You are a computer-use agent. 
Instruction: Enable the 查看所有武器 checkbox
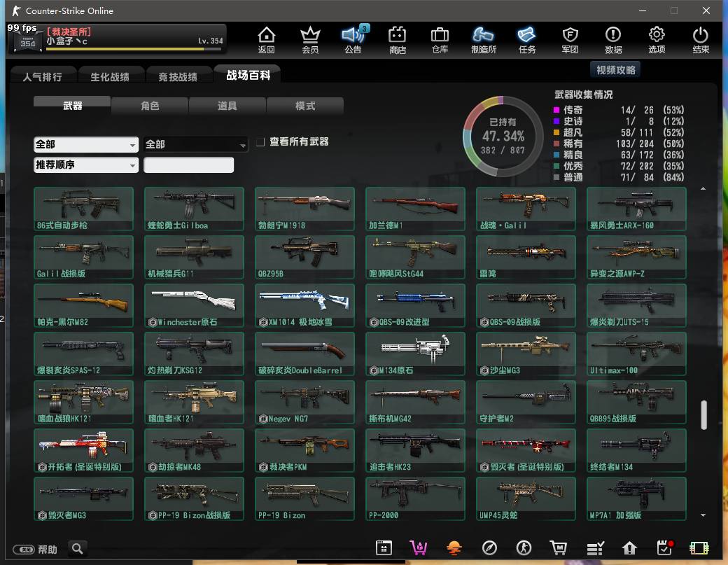click(260, 141)
